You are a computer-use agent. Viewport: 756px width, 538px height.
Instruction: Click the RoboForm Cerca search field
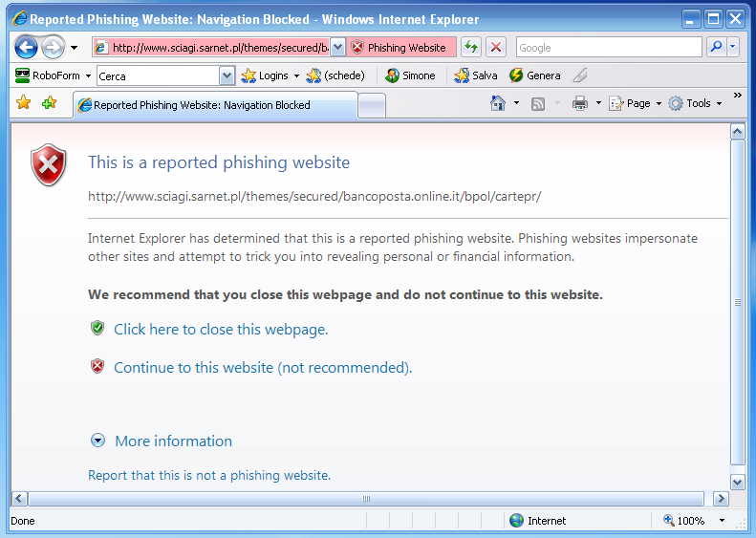tap(158, 75)
